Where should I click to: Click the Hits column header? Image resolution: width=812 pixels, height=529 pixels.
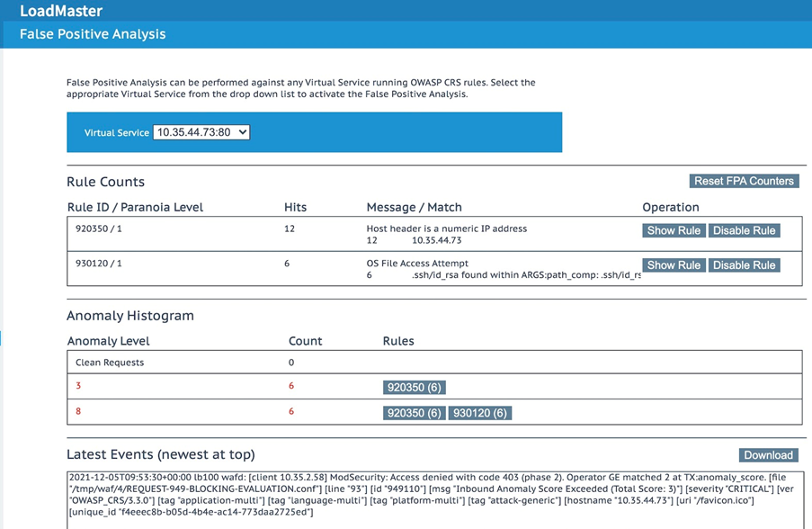(295, 207)
